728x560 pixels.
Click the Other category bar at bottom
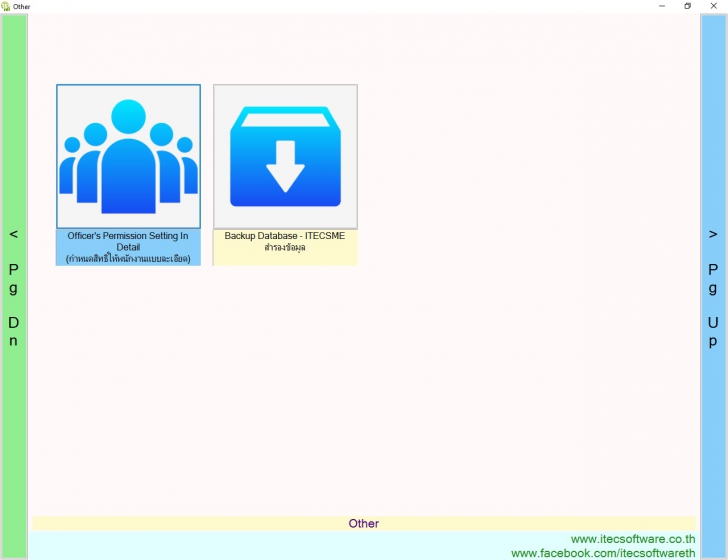coord(364,523)
